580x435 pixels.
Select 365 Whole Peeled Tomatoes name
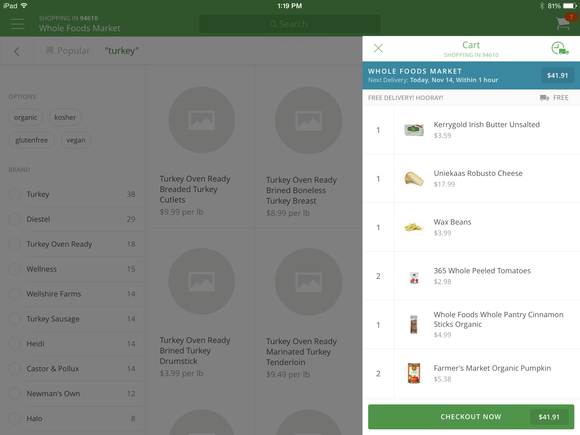point(482,271)
